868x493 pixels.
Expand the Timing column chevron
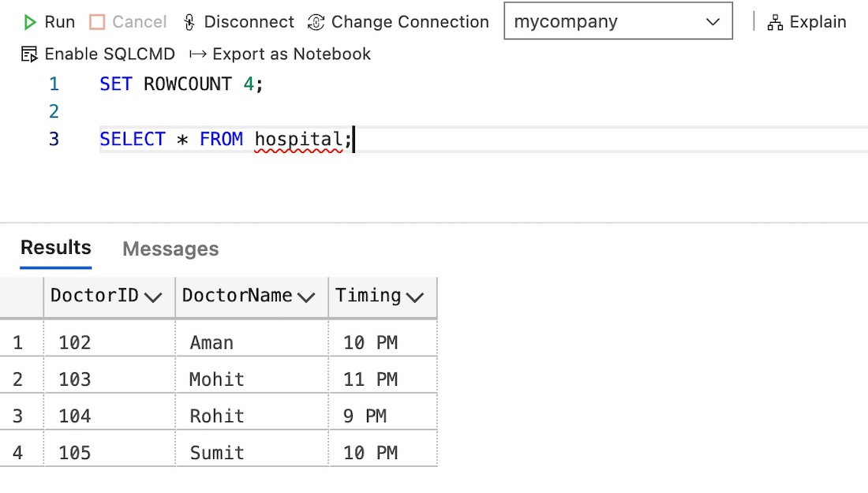(415, 297)
